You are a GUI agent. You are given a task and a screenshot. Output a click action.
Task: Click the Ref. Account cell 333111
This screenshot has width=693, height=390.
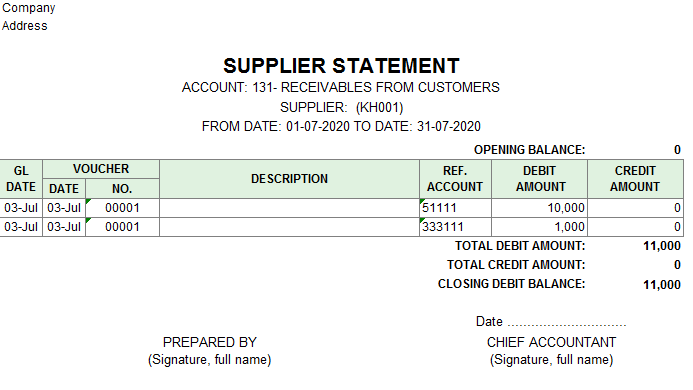[x=455, y=227]
